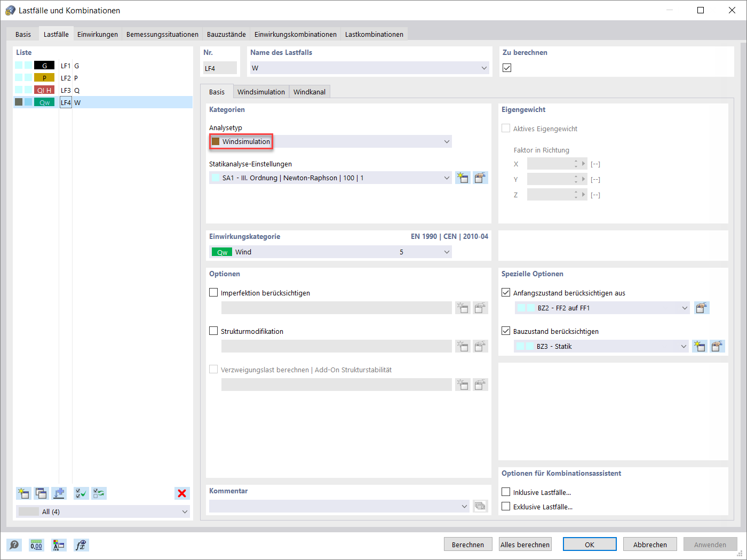The height and width of the screenshot is (560, 747).
Task: Select load case LF3 Q in the list
Action: [x=103, y=90]
